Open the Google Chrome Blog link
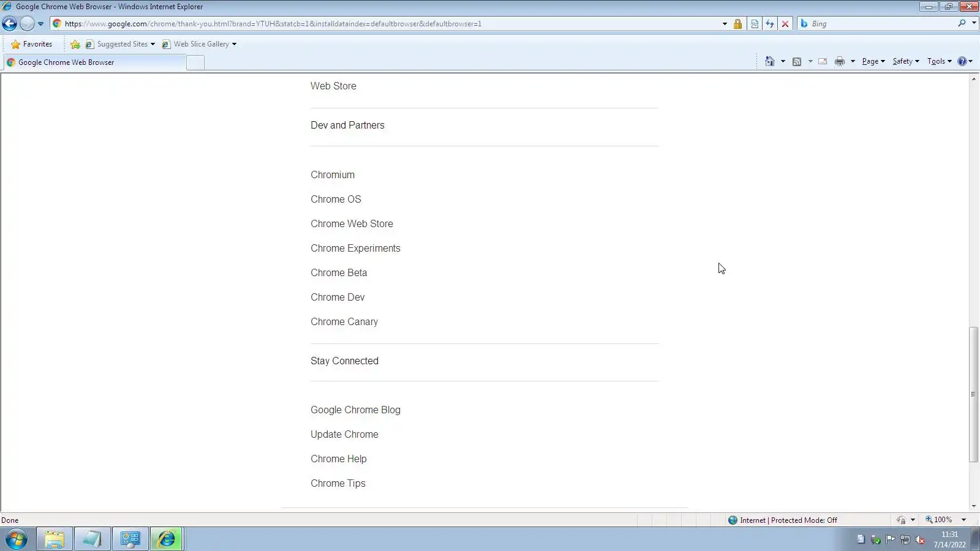The image size is (980, 551). pos(355,410)
